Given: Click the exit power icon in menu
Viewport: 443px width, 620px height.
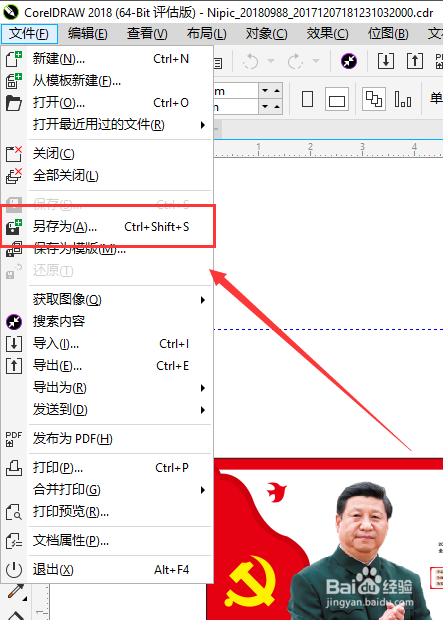Looking at the screenshot, I should click(14, 570).
